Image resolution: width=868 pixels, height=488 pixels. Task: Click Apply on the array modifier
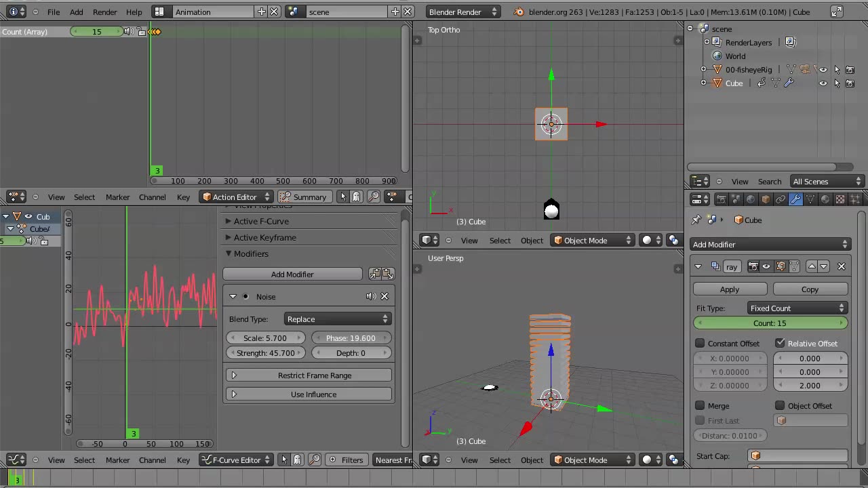coord(730,289)
